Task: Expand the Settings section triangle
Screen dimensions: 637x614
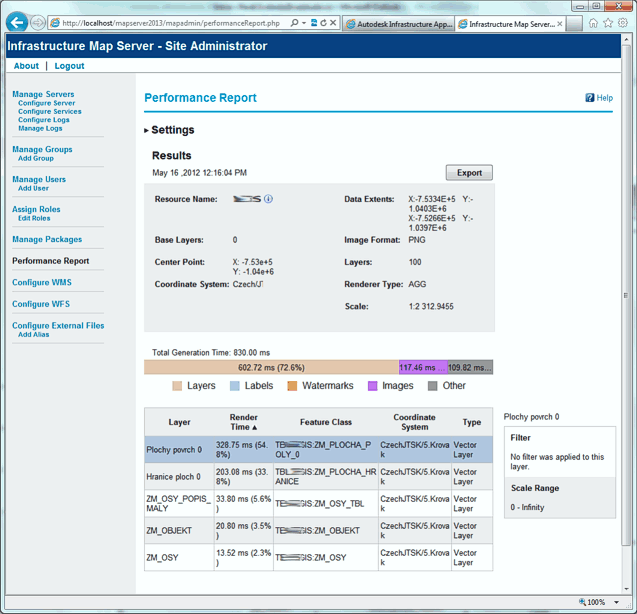Action: tap(146, 130)
